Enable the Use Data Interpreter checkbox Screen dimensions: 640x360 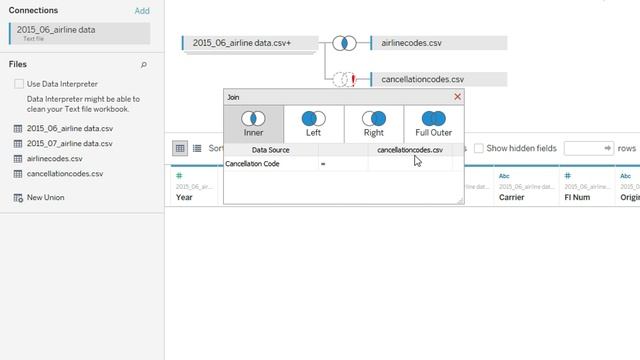19,84
